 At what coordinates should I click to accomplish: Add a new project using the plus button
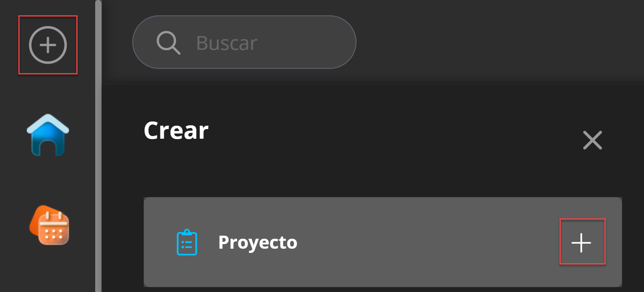(581, 243)
